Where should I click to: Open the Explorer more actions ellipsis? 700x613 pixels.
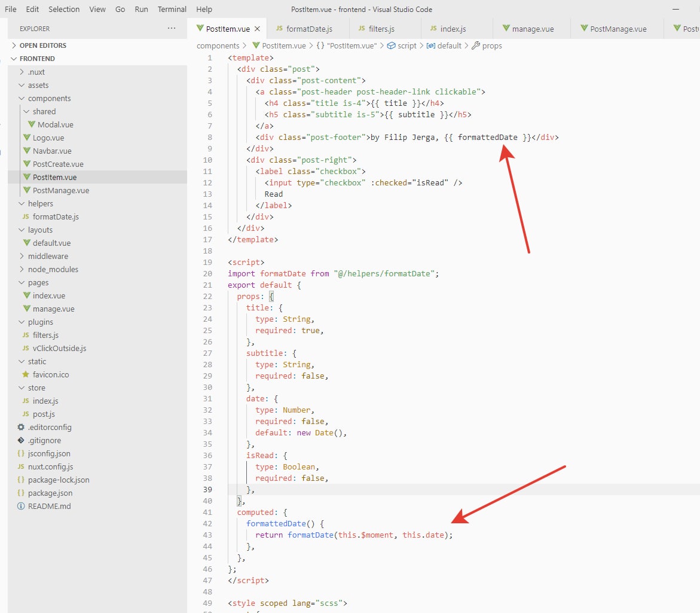172,28
